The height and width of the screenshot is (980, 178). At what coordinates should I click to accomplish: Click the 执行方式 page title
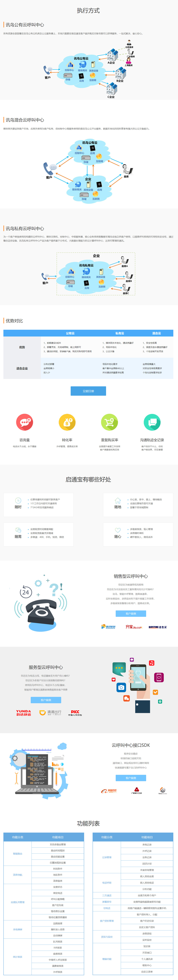[x=88, y=11]
